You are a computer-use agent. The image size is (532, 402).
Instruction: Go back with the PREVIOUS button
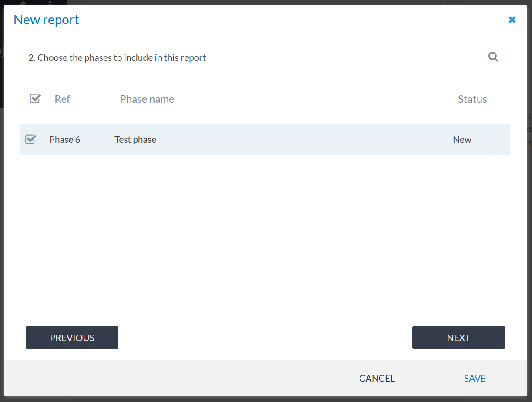(x=72, y=338)
